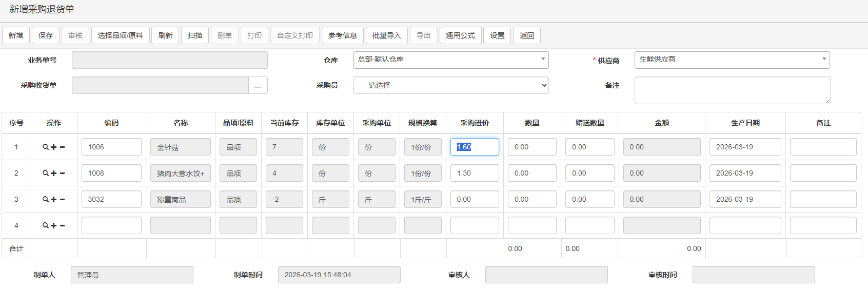The image size is (868, 288).
Task: Click the search icon in row 1
Action: 46,147
